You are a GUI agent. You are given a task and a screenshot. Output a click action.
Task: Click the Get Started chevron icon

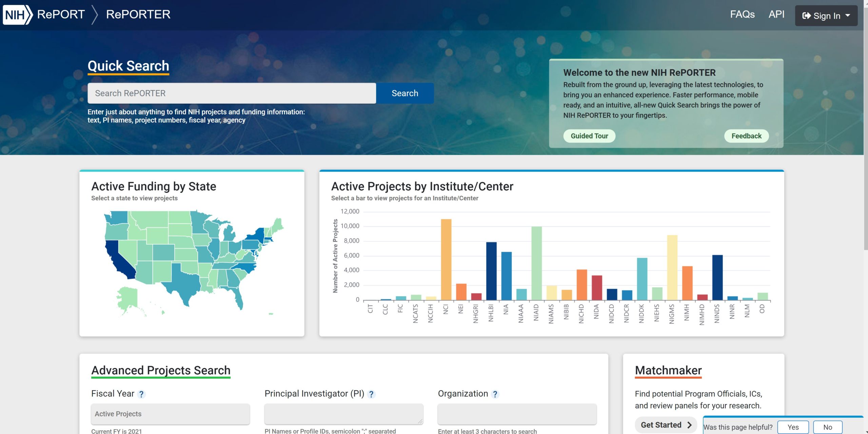tap(689, 425)
